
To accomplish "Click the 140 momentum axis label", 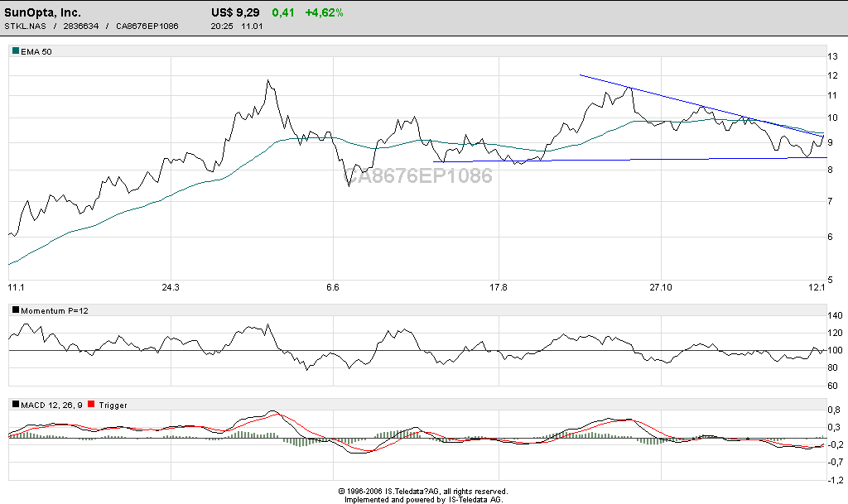I will click(x=835, y=315).
